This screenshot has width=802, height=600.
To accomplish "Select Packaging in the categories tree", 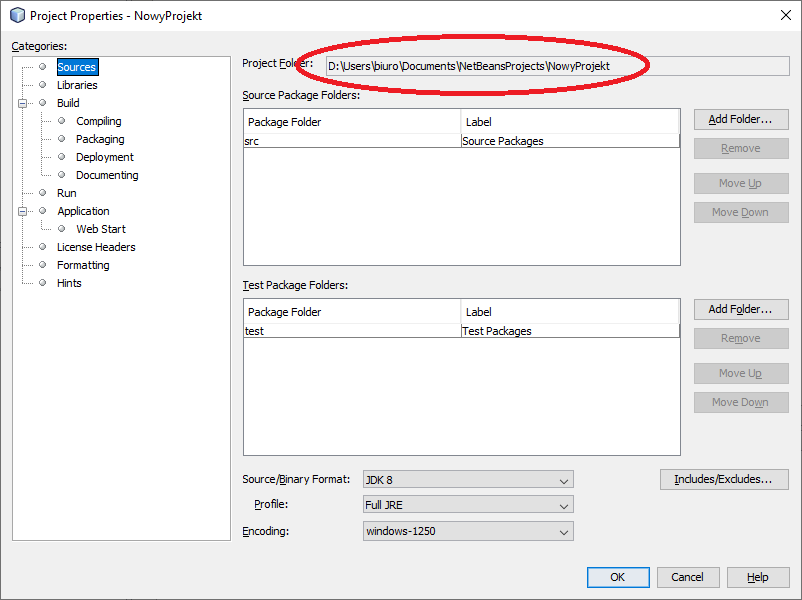I will click(x=100, y=139).
